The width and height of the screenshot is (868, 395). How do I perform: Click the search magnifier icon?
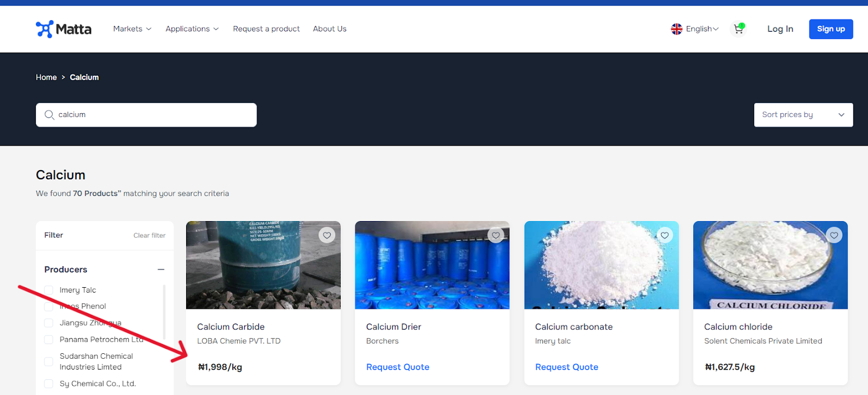[x=49, y=115]
